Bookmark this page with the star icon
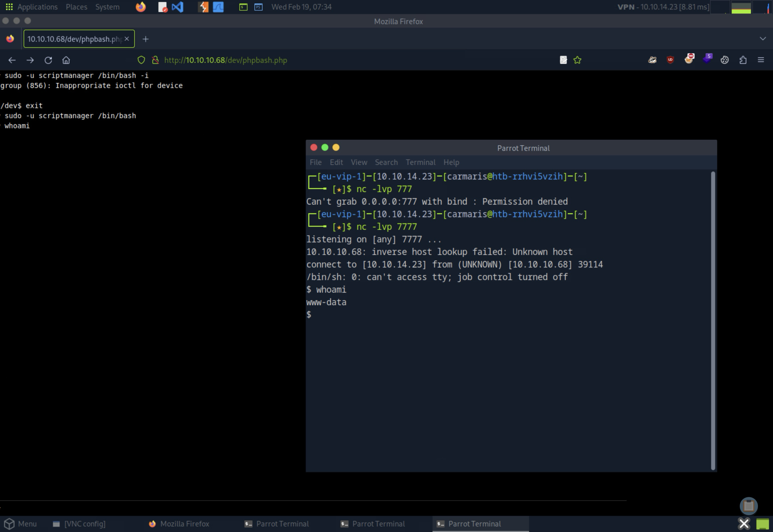 point(577,60)
